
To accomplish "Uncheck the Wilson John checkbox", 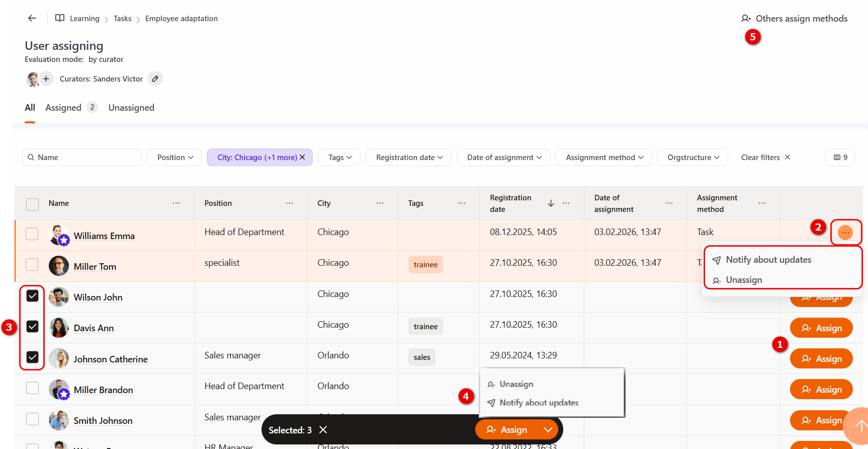I will coord(32,296).
